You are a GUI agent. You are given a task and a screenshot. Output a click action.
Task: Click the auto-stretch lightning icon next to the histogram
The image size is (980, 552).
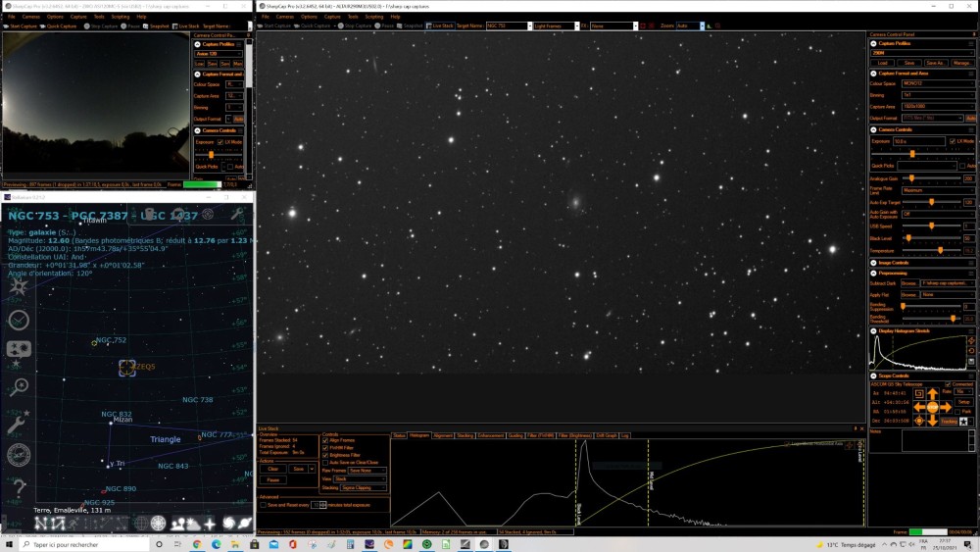(x=971, y=340)
